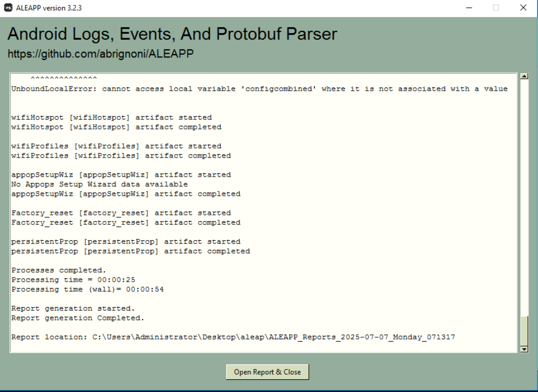Click the Android Logs, Events, And Protobuf Parser heading

pyautogui.click(x=172, y=34)
